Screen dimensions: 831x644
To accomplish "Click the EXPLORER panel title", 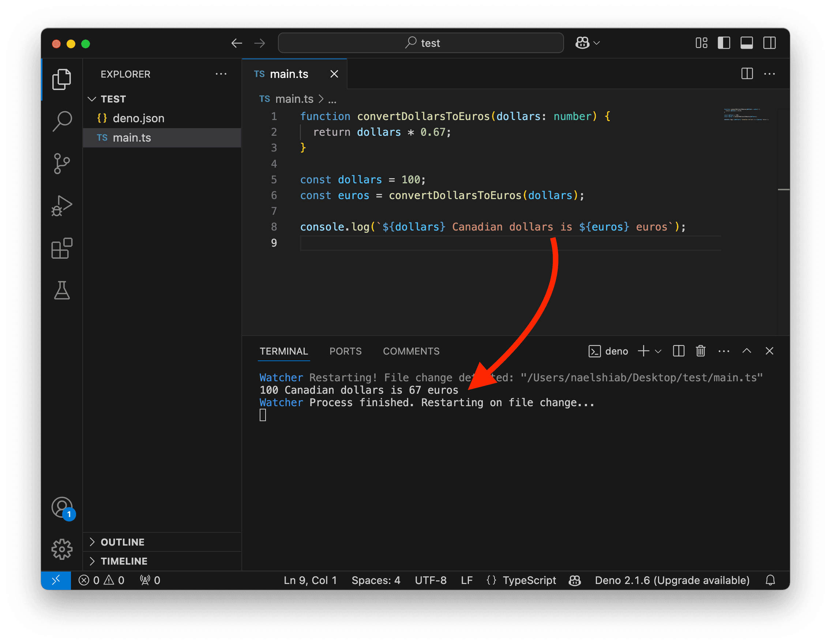I will (x=125, y=74).
